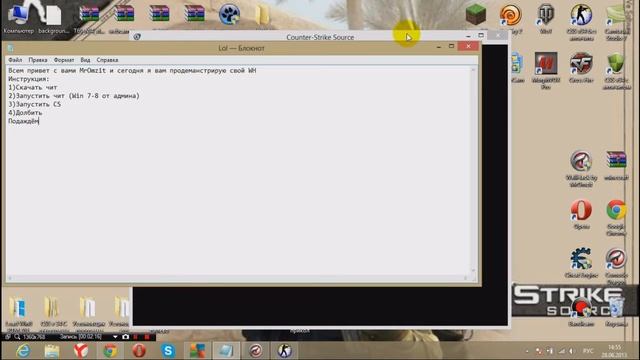This screenshot has width=640, height=360.
Task: Click Notepad horizontal scrollbar right arrow
Action: point(466,278)
